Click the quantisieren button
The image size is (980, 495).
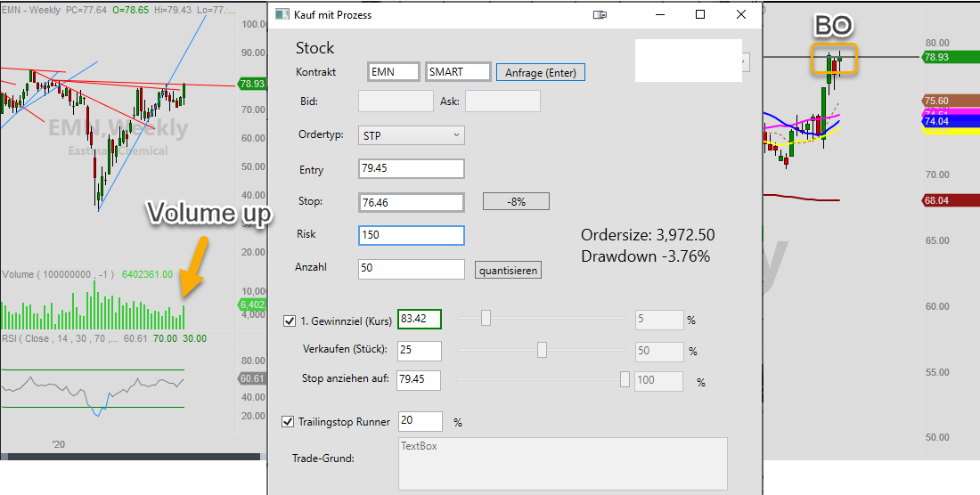[508, 271]
